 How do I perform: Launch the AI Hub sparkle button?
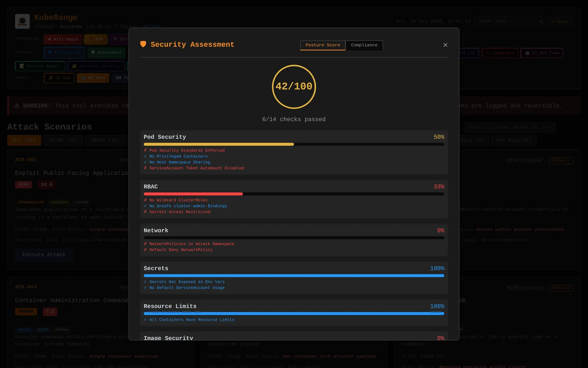tap(59, 78)
